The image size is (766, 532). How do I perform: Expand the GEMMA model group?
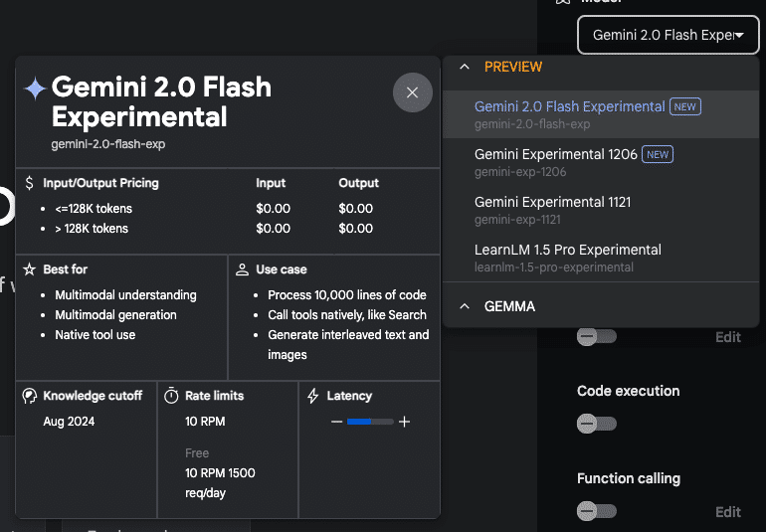pos(464,306)
